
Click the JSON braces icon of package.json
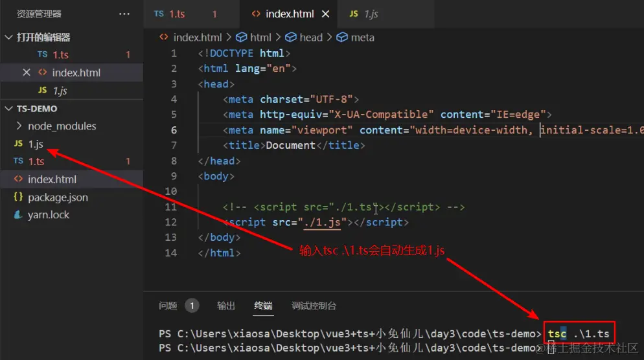[x=18, y=197]
